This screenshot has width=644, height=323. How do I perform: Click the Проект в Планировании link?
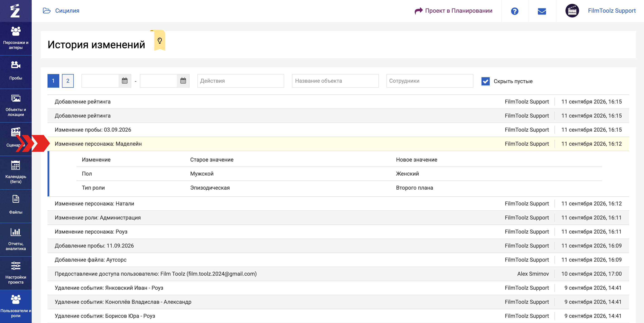click(453, 11)
